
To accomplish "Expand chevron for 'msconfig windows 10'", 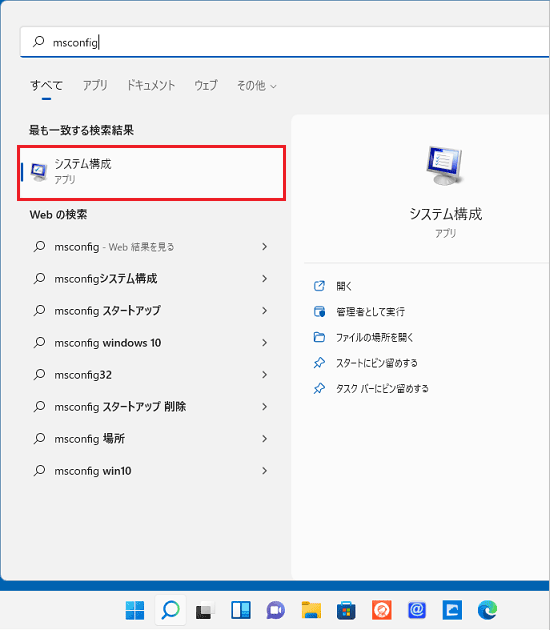I will [264, 343].
